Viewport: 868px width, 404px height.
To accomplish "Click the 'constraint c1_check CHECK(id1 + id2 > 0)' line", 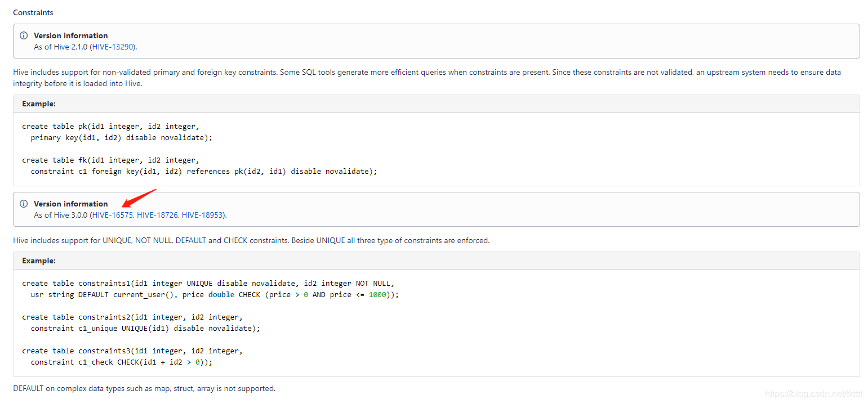I will click(x=122, y=362).
